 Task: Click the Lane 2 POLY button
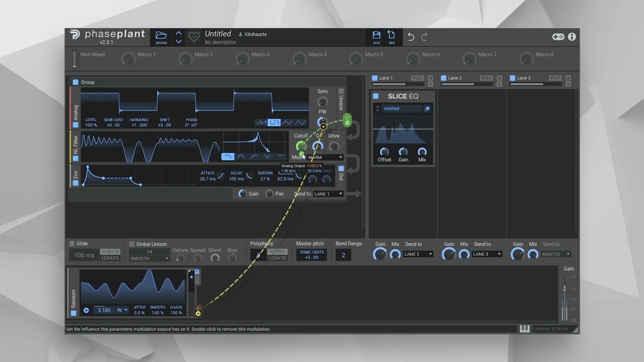486,78
